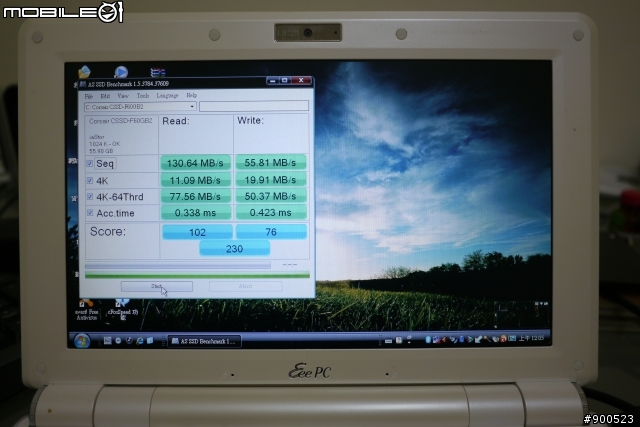This screenshot has height=427, width=640.
Task: Click the read access time 0.338 ms
Action: click(x=195, y=213)
